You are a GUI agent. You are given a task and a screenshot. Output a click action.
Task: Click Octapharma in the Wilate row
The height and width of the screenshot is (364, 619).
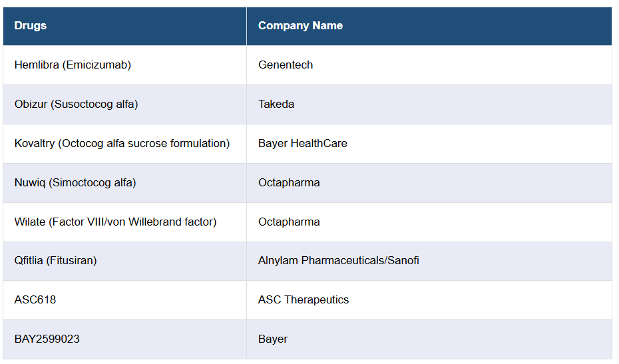tap(289, 222)
